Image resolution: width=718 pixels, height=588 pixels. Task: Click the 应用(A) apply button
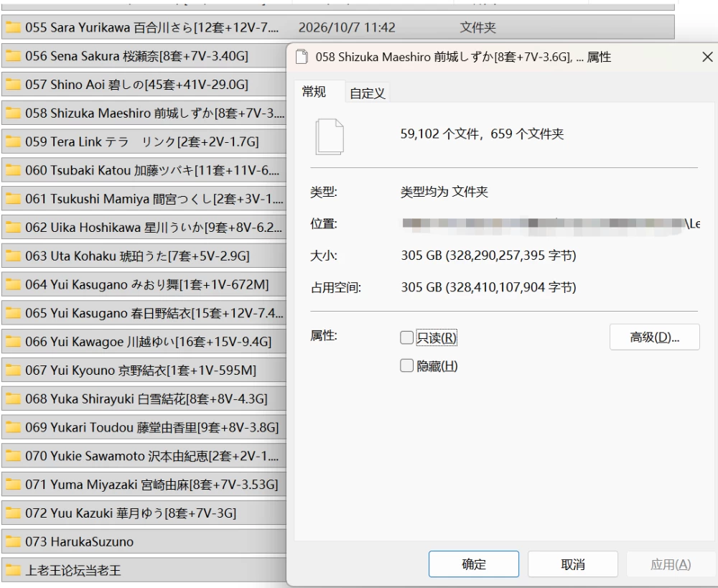click(671, 564)
